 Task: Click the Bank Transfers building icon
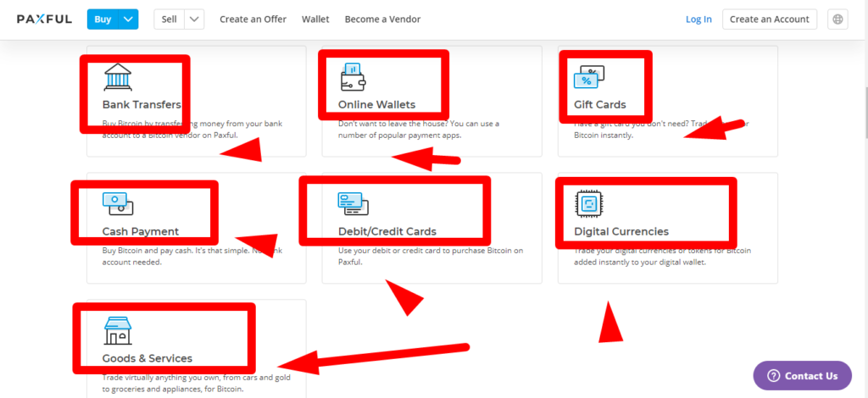117,77
